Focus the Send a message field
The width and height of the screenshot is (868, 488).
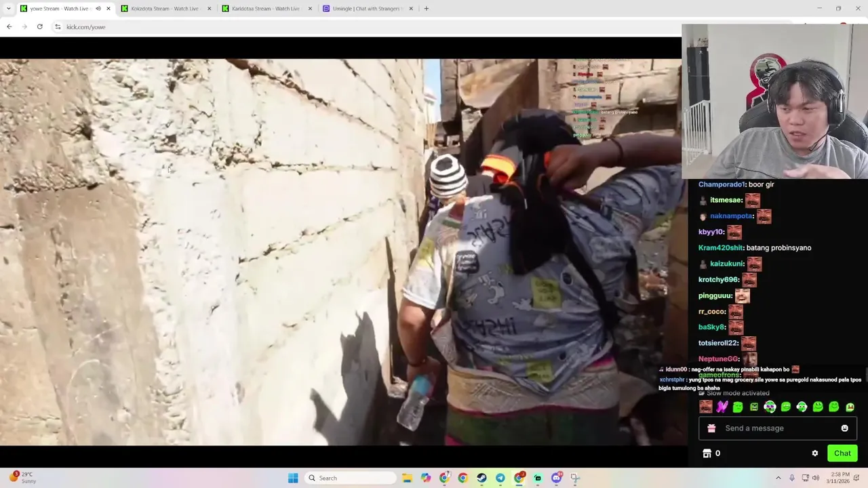(778, 428)
